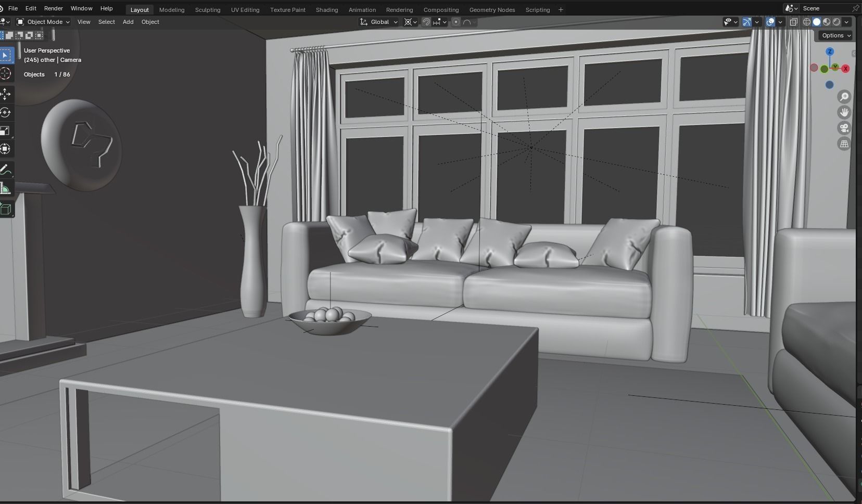
Task: Choose the intersect selection mode icon
Action: pyautogui.click(x=39, y=35)
